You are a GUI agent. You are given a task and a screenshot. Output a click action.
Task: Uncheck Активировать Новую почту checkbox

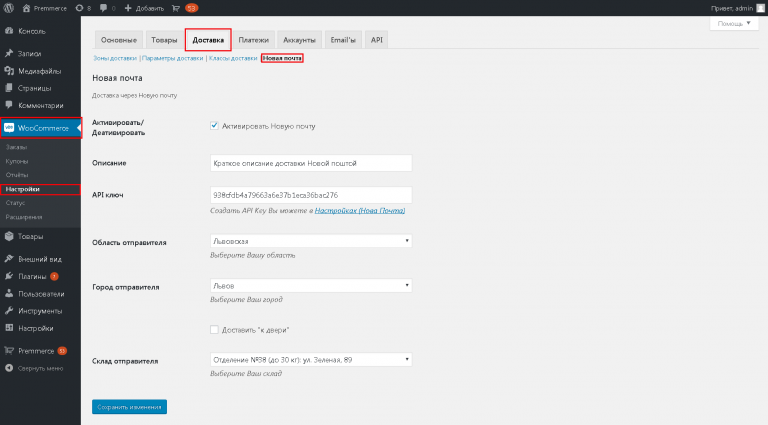click(214, 126)
